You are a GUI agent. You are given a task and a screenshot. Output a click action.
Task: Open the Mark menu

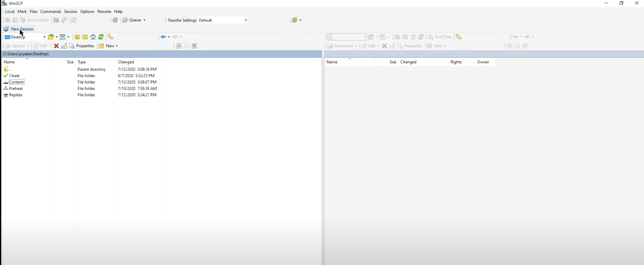22,11
